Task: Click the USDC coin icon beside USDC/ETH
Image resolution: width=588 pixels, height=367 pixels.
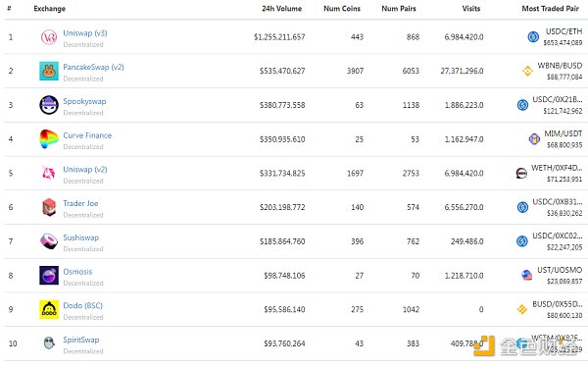Action: click(x=533, y=37)
